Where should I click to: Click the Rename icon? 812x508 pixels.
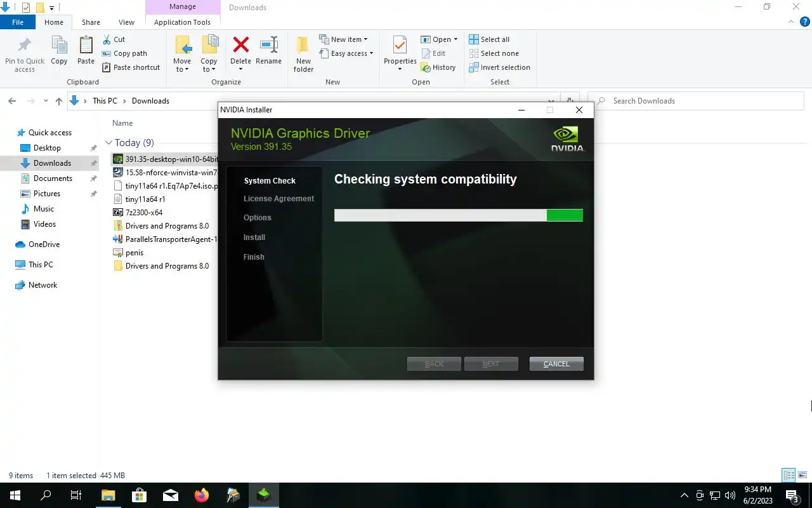[x=268, y=46]
